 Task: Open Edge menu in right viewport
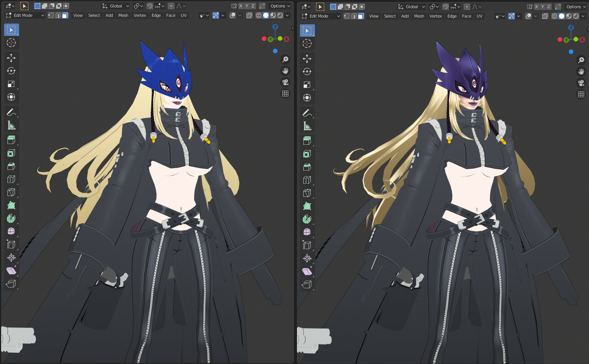[452, 16]
